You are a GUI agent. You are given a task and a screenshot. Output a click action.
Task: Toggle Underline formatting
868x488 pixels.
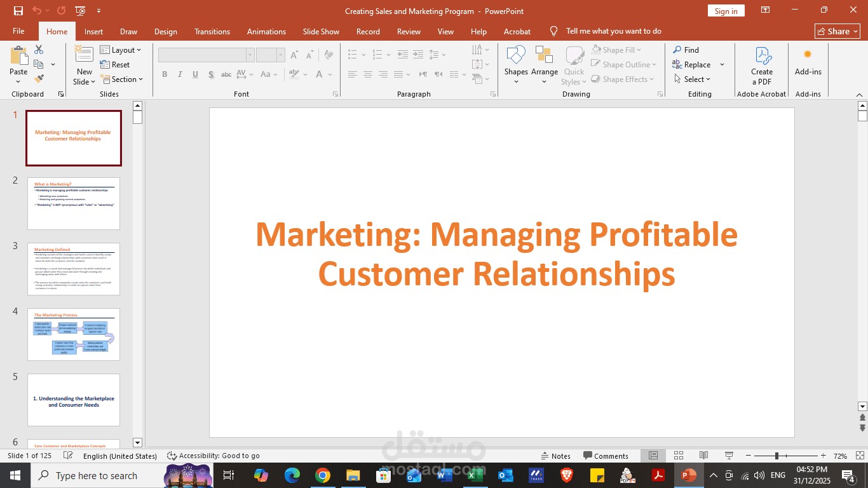pos(195,74)
